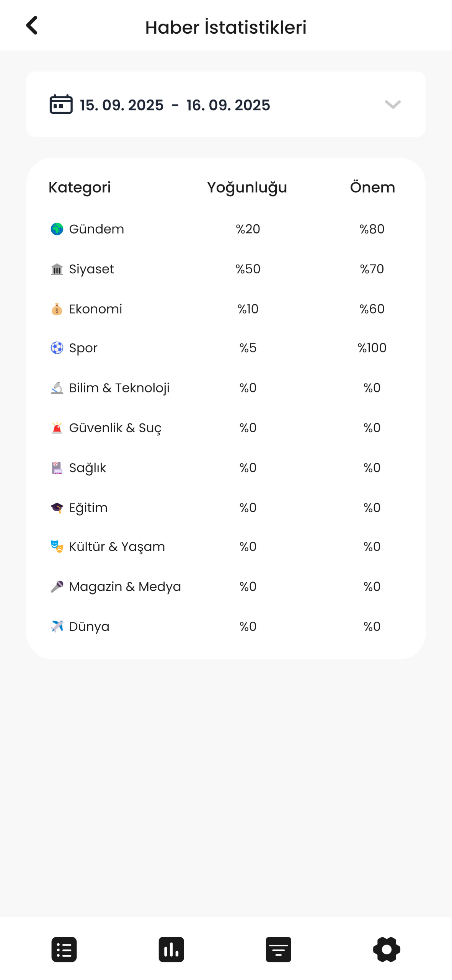
Task: Expand the date range dropdown chevron
Action: coord(392,104)
